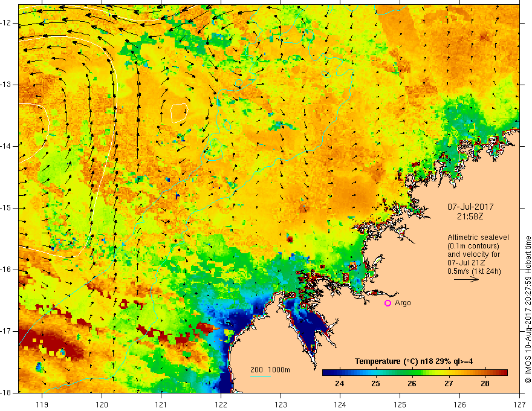Click 'and velocity for' legend line
The height and width of the screenshot is (411, 532).
pos(473,254)
